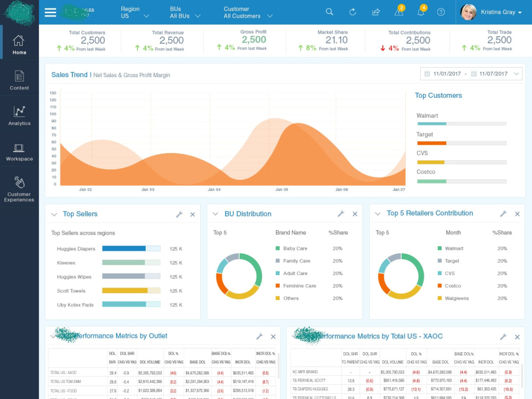Click the Kleenex 125 K value
This screenshot has width=532, height=399.
176,263
